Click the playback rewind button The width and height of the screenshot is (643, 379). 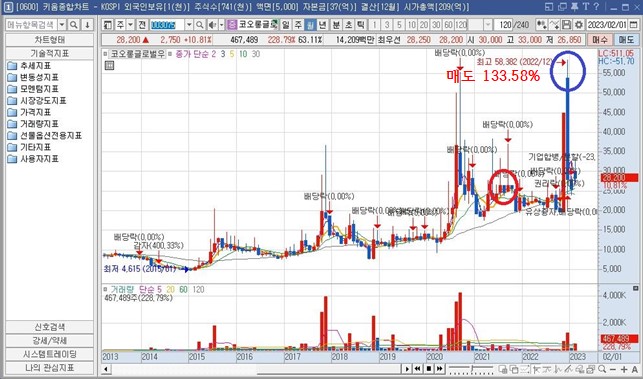click(417, 369)
